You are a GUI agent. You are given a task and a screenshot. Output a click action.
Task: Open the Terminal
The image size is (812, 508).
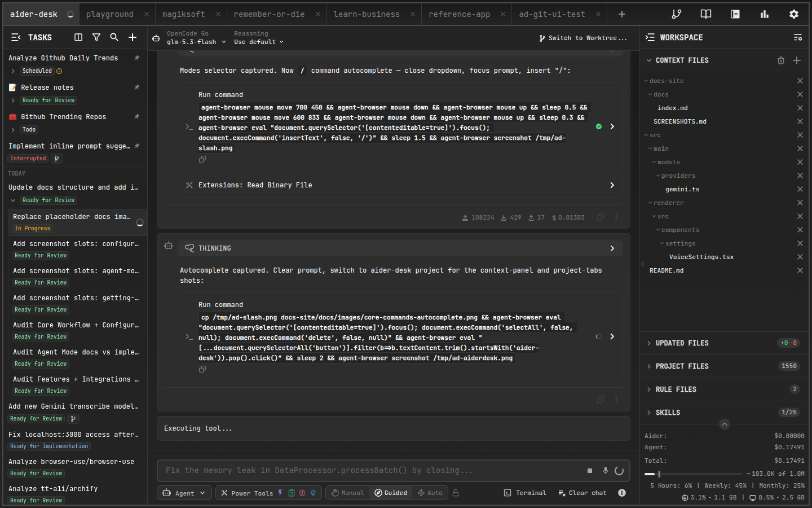tap(525, 493)
